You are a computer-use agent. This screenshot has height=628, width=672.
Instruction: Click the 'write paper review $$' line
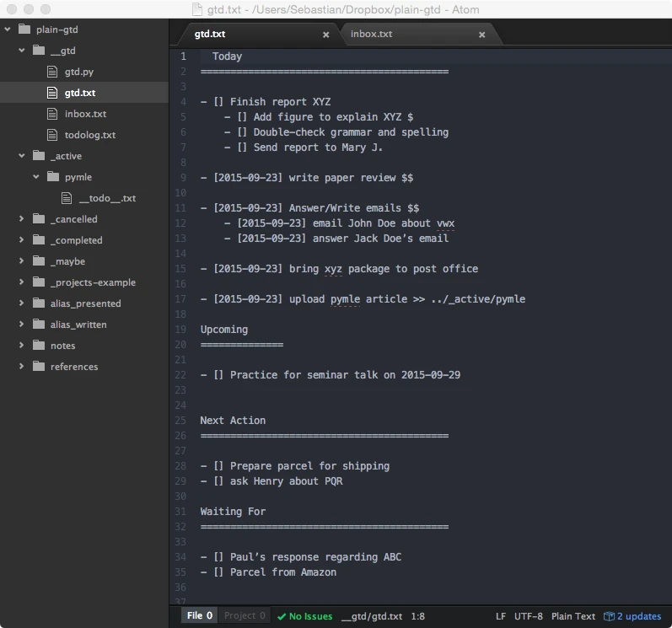tap(307, 178)
